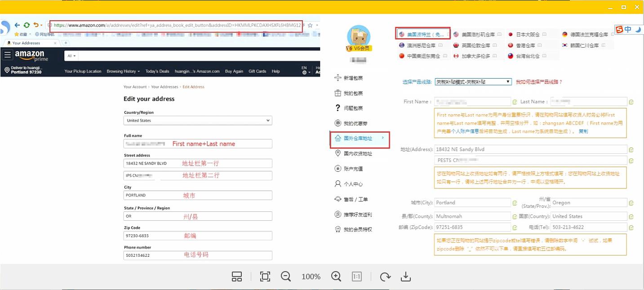The width and height of the screenshot is (644, 290).
Task: Rotate the image clockwise
Action: point(385,277)
